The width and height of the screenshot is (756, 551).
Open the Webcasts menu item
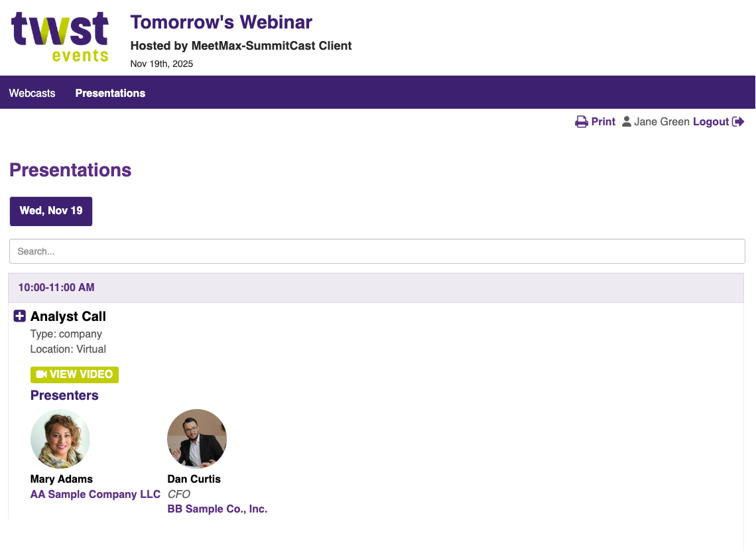32,93
